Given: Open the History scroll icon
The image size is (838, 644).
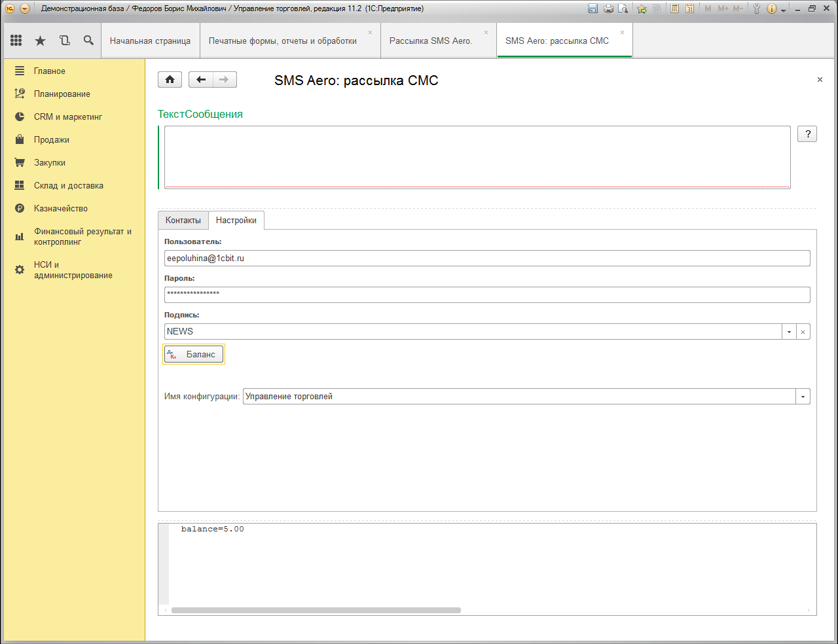Looking at the screenshot, I should [x=65, y=41].
